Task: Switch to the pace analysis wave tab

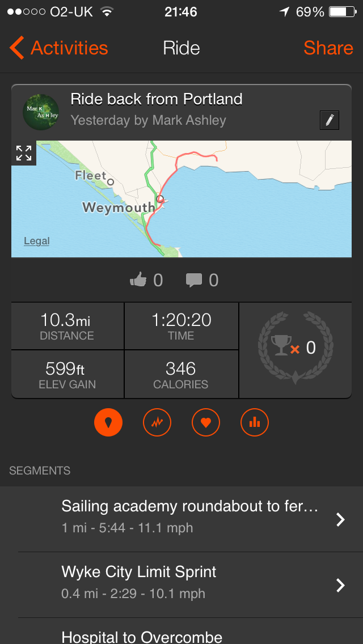Action: 157,422
